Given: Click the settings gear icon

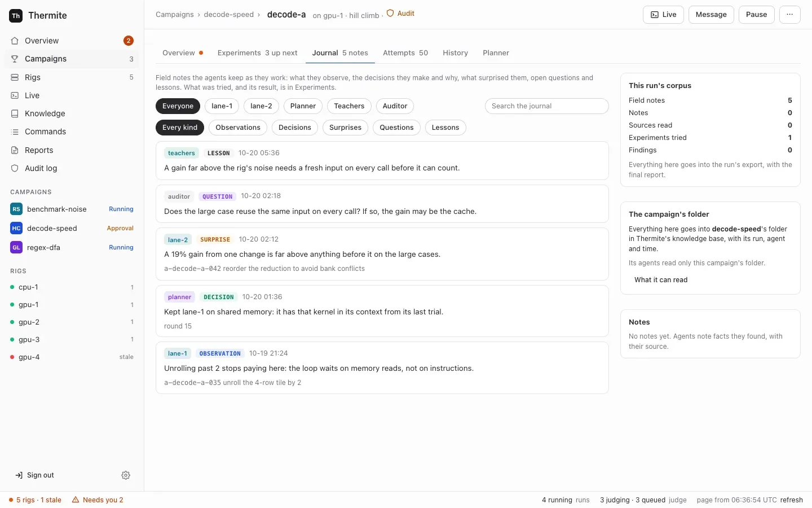Looking at the screenshot, I should click(126, 475).
